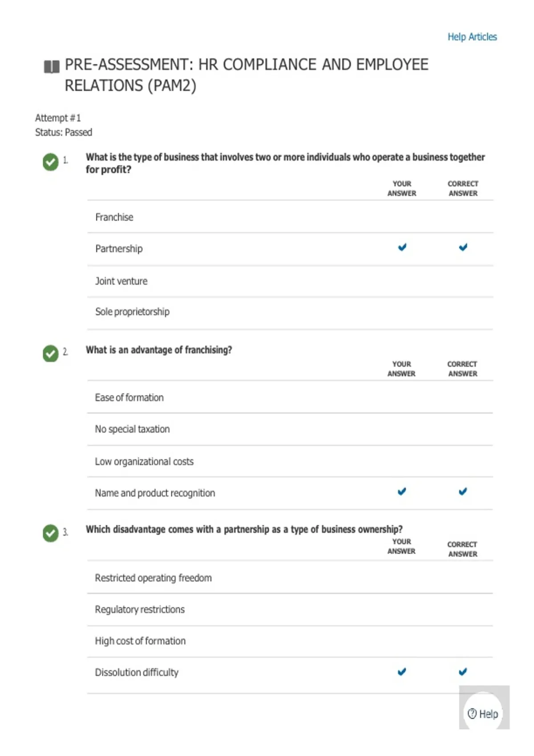The height and width of the screenshot is (756, 534).
Task: Select the Joint venture answer row
Action: click(x=290, y=281)
